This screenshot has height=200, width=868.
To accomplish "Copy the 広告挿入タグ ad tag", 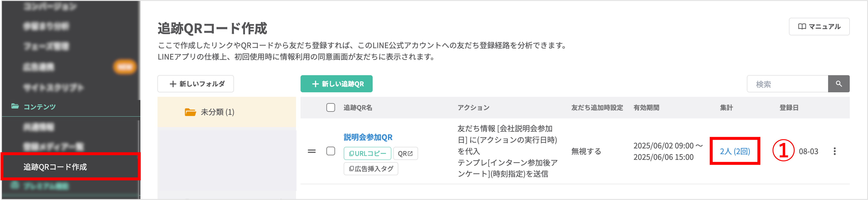I will (371, 169).
